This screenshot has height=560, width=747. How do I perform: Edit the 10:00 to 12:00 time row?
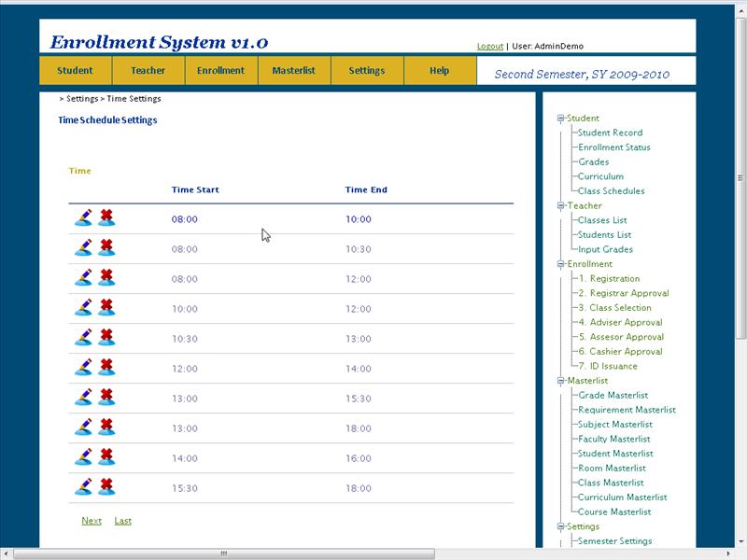click(83, 308)
